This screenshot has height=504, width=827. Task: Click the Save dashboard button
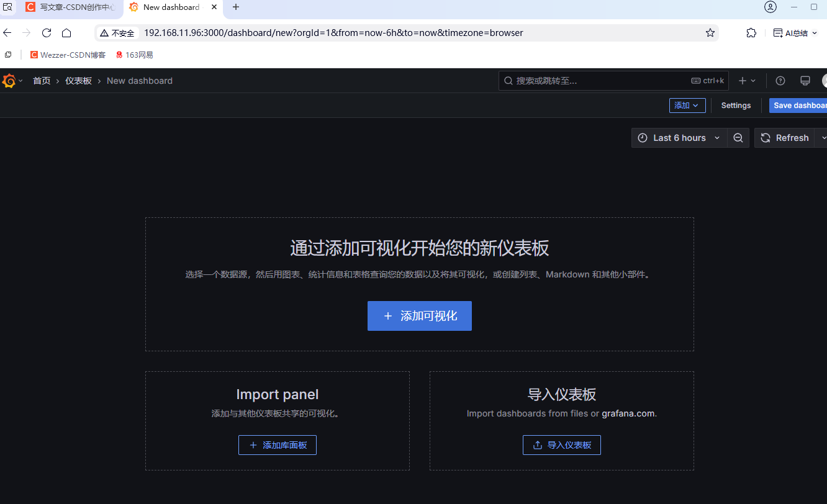[798, 106]
